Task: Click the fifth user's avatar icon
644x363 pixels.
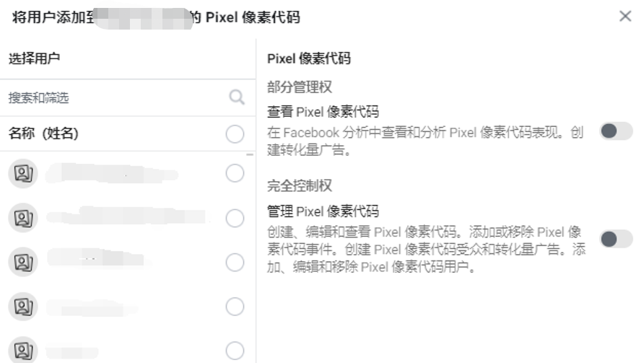Action: [x=23, y=350]
